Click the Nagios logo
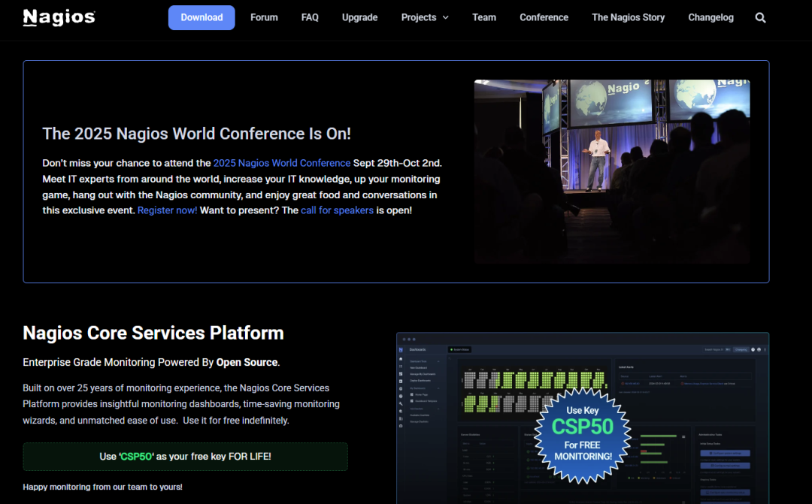The width and height of the screenshot is (812, 504). click(59, 17)
